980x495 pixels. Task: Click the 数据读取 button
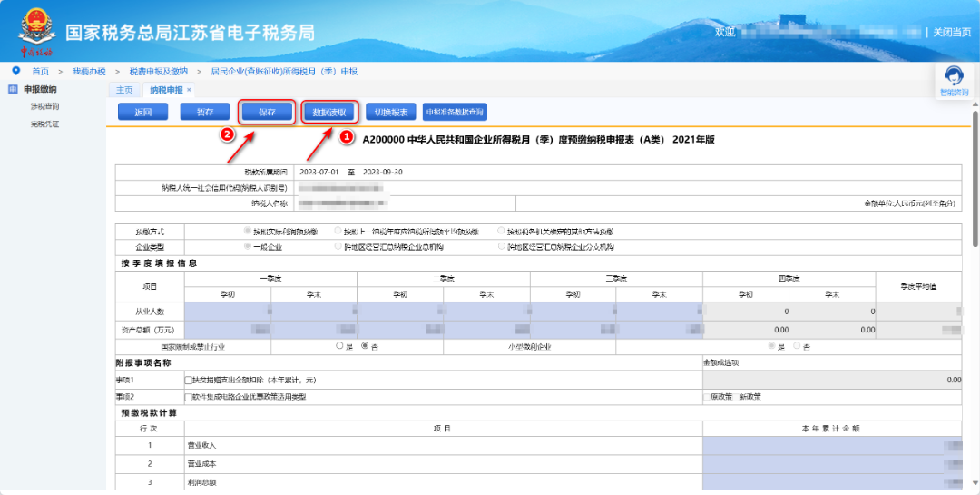[x=329, y=112]
